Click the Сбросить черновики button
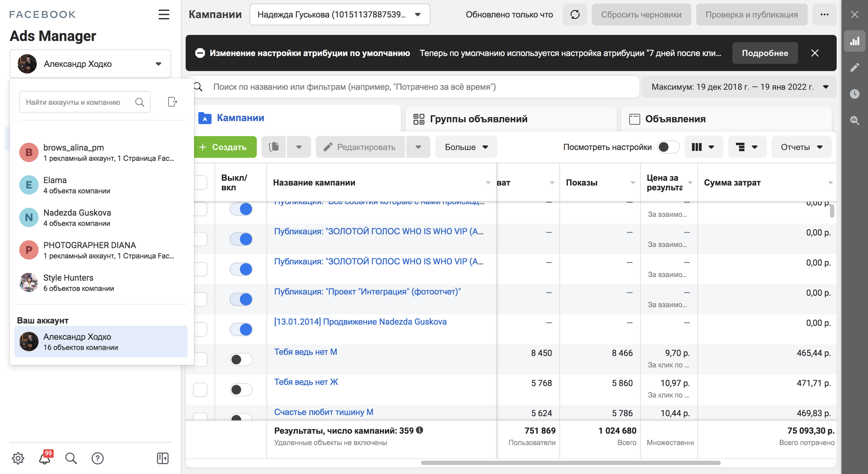The height and width of the screenshot is (474, 868). coord(641,14)
